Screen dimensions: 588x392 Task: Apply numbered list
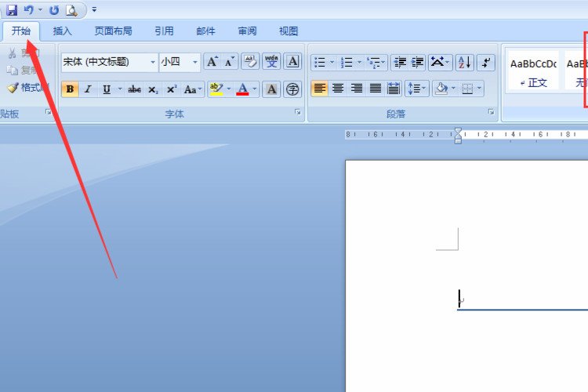[347, 62]
